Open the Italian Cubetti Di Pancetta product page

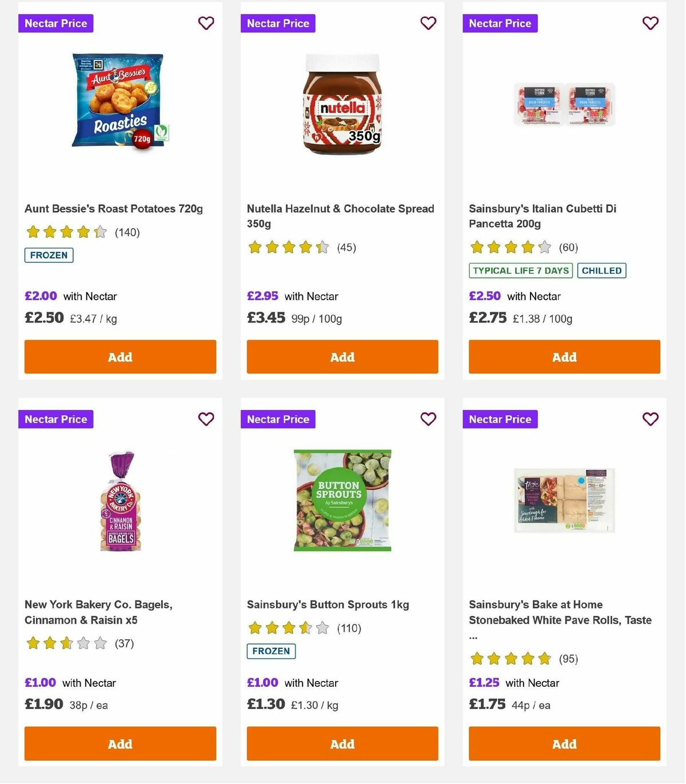542,216
